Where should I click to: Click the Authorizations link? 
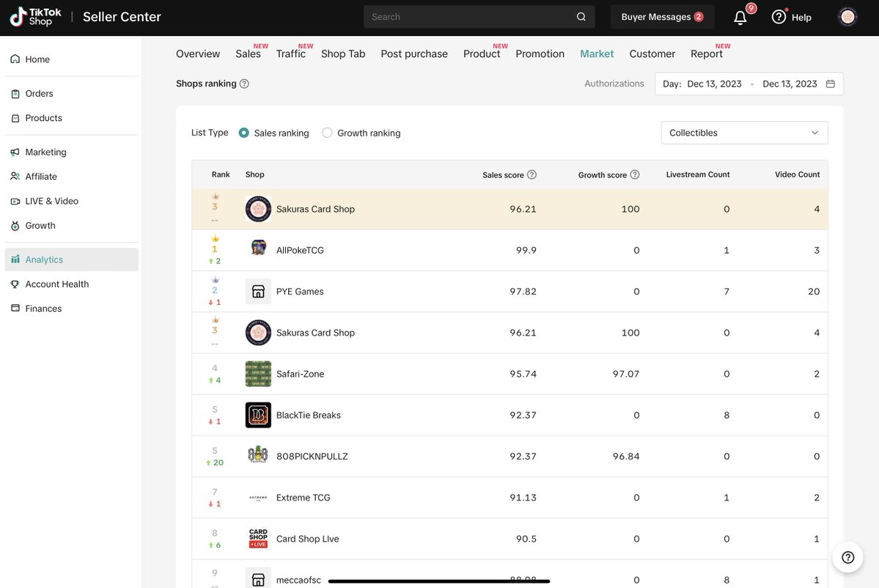click(x=614, y=84)
